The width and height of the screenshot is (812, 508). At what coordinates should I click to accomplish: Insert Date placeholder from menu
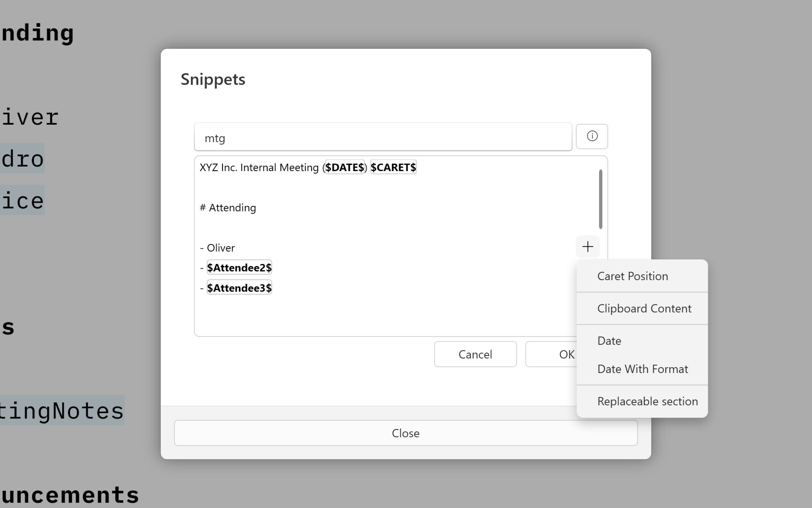[x=609, y=341]
